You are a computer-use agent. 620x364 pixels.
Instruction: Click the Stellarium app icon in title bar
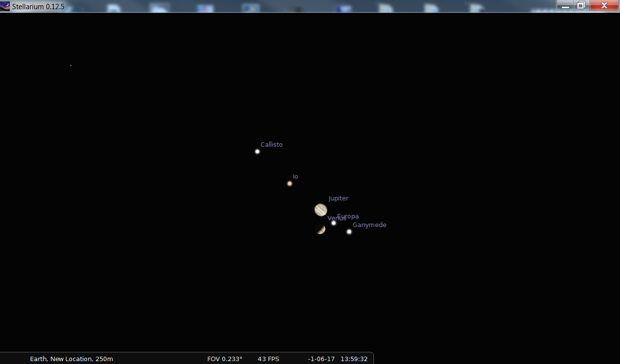pos(5,6)
